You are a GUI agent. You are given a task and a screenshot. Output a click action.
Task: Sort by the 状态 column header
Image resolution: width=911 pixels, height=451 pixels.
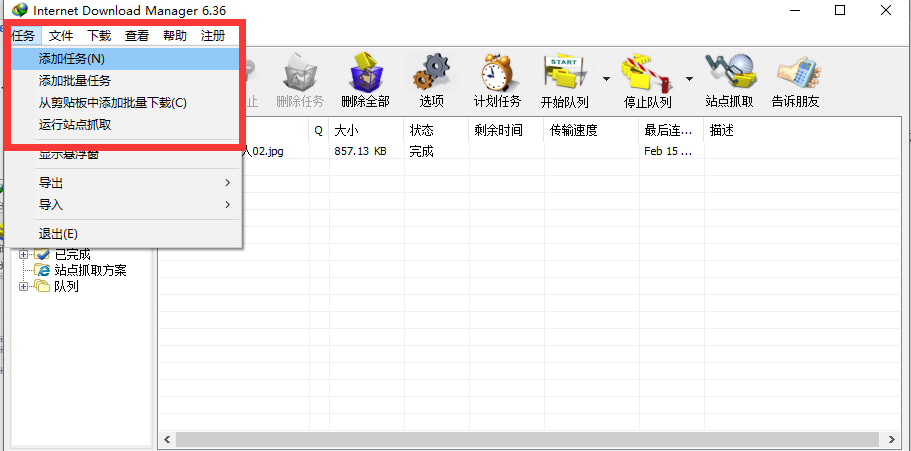436,131
